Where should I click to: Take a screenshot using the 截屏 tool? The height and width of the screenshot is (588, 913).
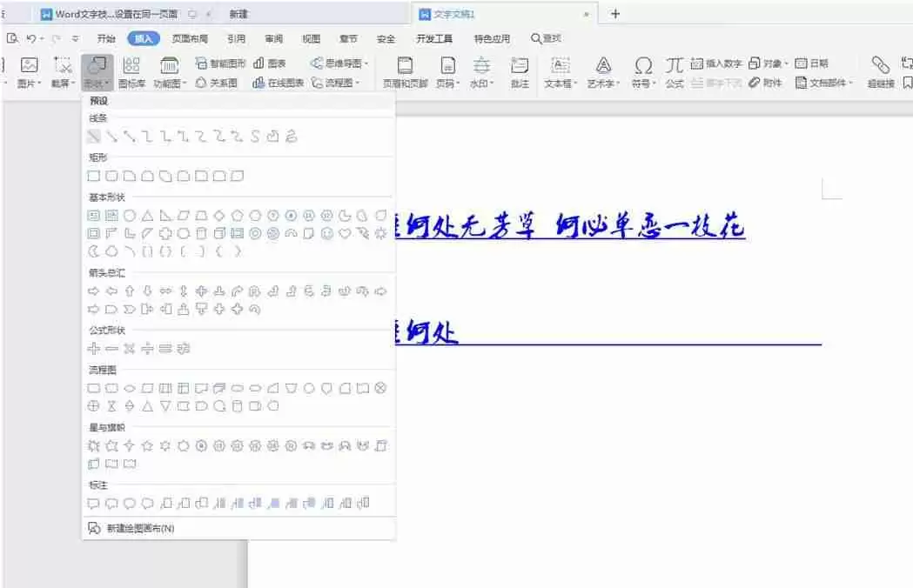click(x=62, y=70)
